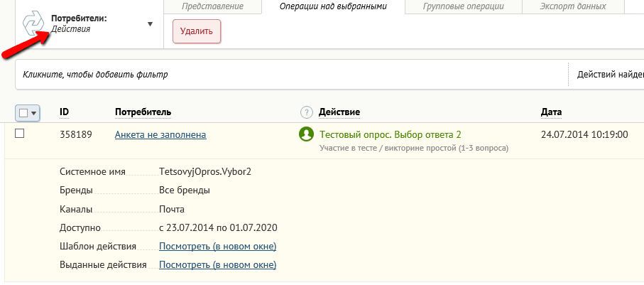Open the select-all checkbox dropdown arrow

(33, 113)
